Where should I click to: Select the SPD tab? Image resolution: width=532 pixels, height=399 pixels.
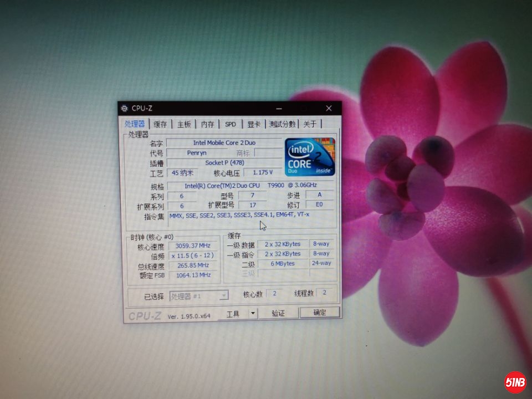tap(230, 124)
